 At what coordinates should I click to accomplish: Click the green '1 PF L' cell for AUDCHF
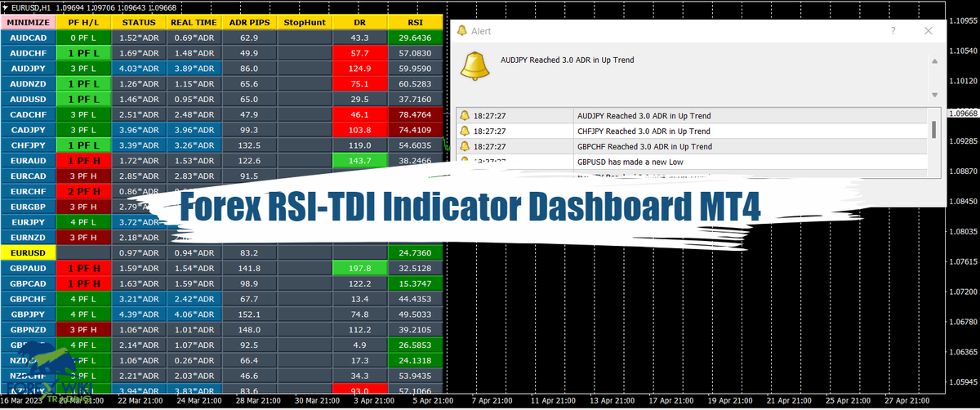pyautogui.click(x=83, y=53)
